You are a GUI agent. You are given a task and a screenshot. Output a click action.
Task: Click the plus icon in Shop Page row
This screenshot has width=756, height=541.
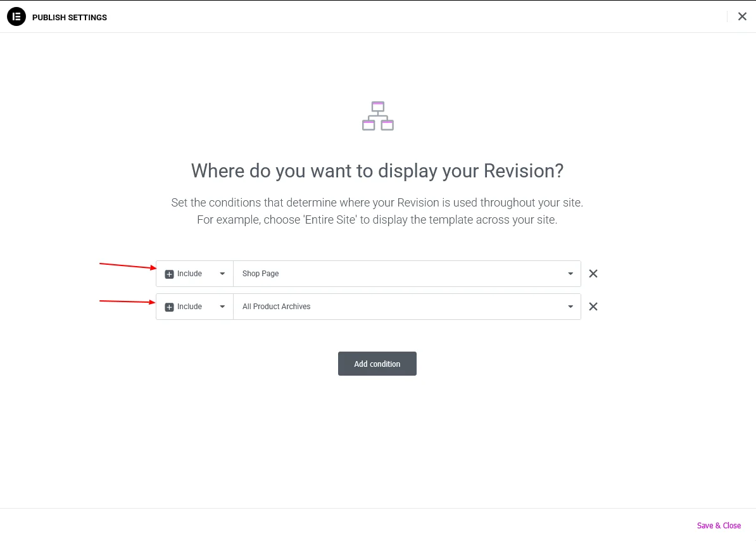click(169, 274)
